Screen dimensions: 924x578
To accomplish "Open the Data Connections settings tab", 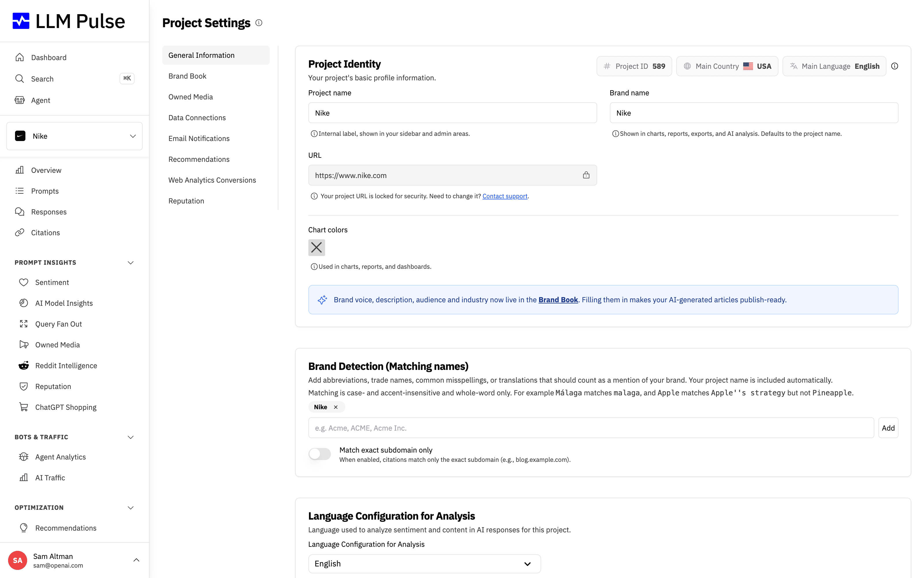I will (x=216, y=118).
